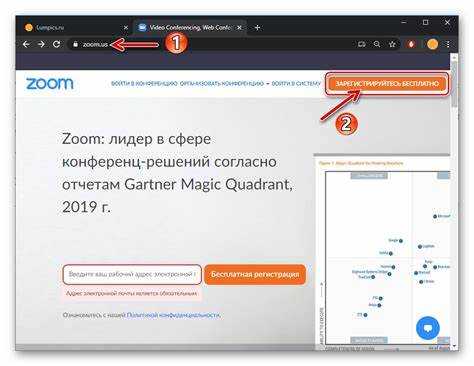Click the magnifier zoom icon in address bar

point(377,44)
